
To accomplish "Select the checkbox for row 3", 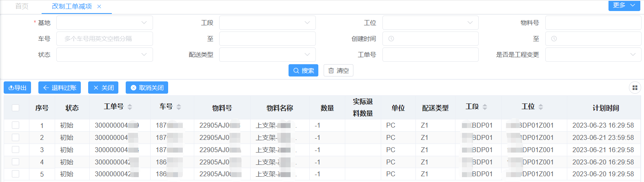I will [16, 150].
